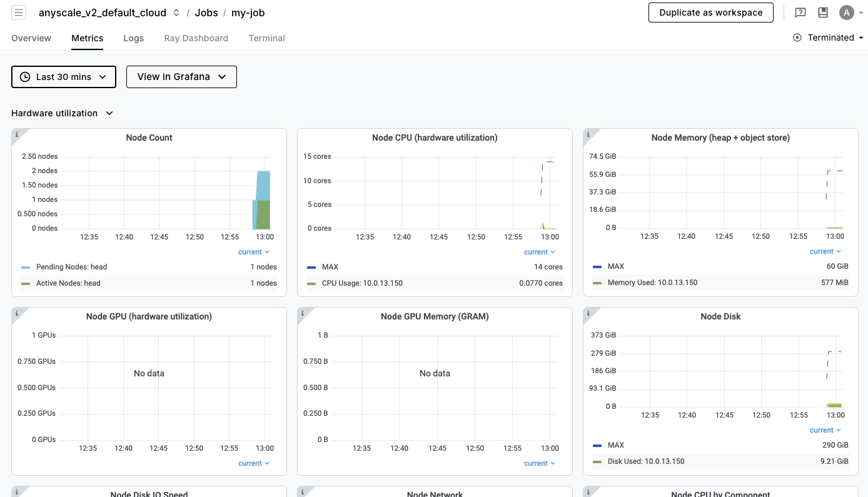
Task: Collapse the Hardware utilization section
Action: point(63,113)
